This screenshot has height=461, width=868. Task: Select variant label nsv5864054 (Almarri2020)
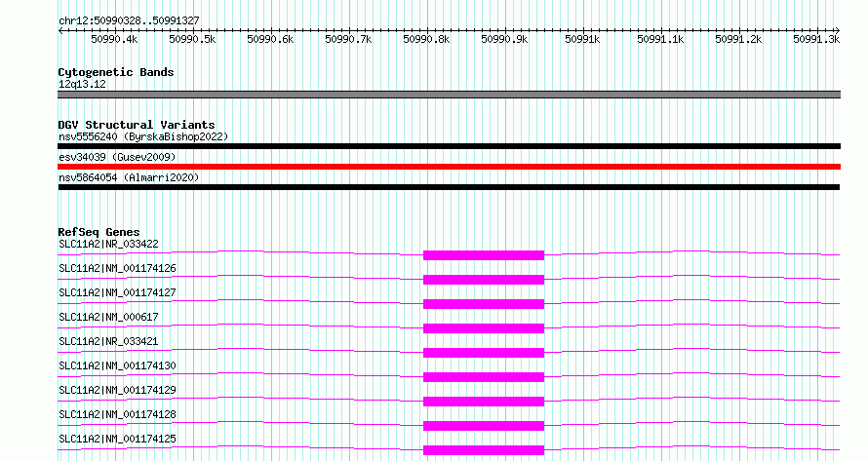tap(129, 177)
